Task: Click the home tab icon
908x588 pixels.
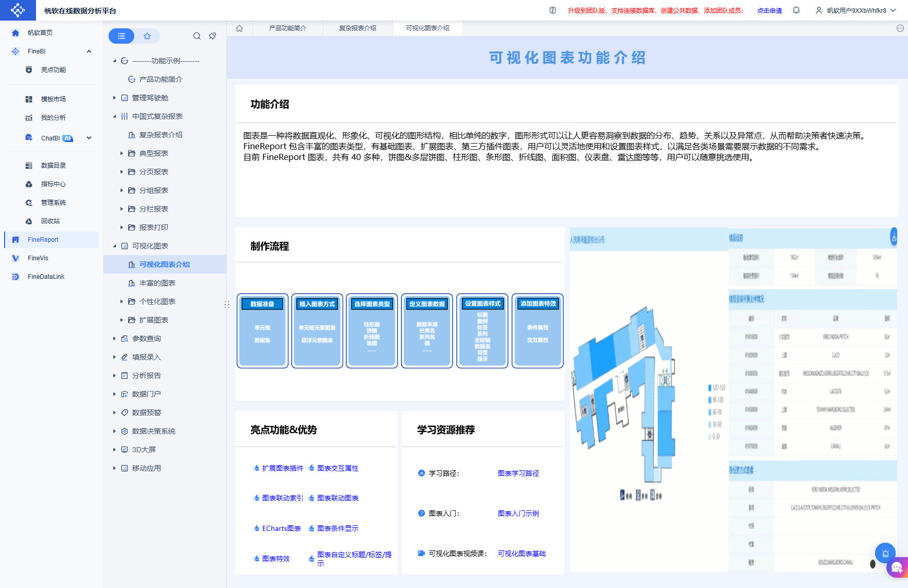Action: click(240, 28)
